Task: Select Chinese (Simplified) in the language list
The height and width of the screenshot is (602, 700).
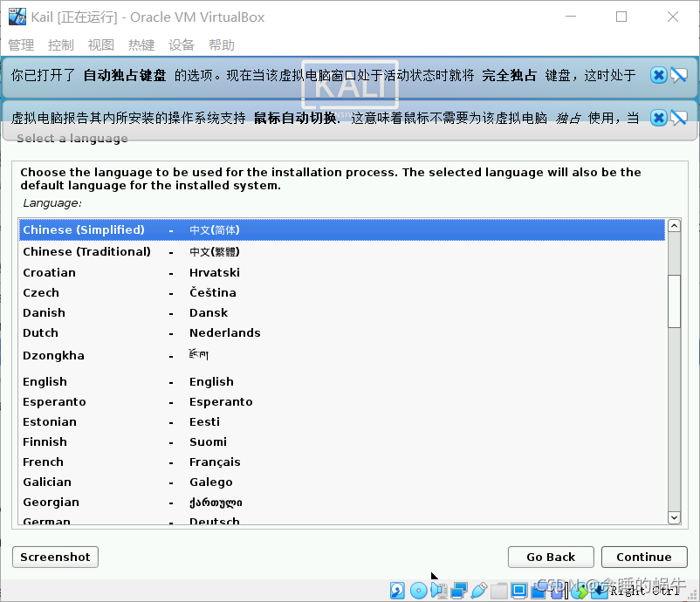Action: point(342,229)
